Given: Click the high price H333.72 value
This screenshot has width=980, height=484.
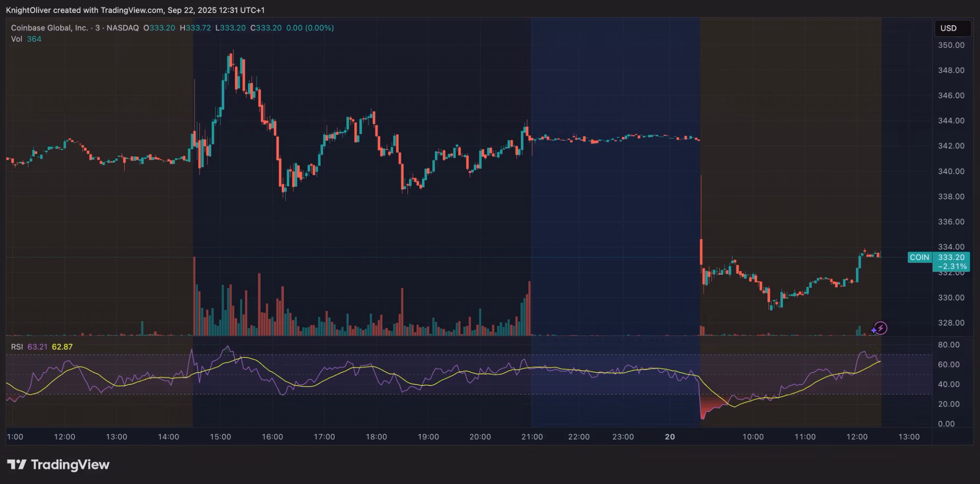Looking at the screenshot, I should [x=195, y=28].
